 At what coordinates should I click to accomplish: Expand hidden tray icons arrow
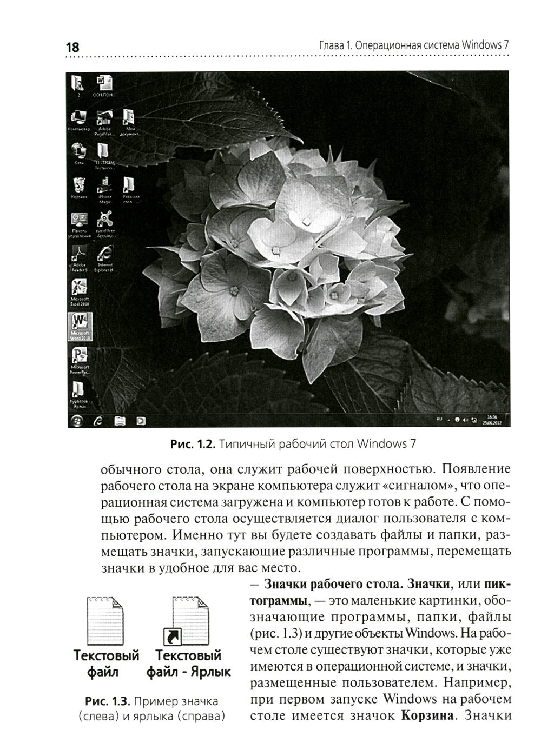(x=448, y=420)
